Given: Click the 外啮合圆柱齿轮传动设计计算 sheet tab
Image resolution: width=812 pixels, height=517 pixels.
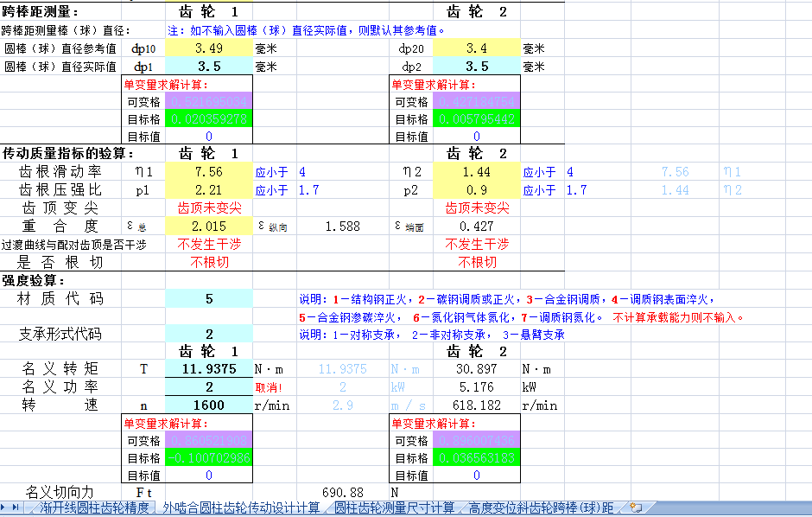Looking at the screenshot, I should coord(242,507).
